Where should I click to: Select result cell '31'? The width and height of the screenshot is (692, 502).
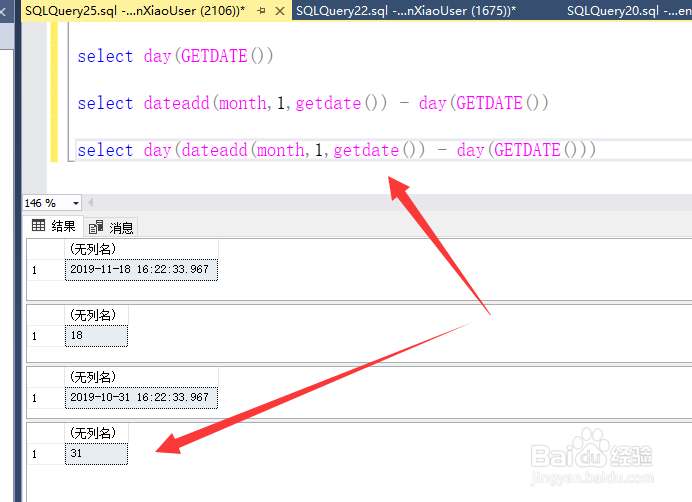click(96, 453)
